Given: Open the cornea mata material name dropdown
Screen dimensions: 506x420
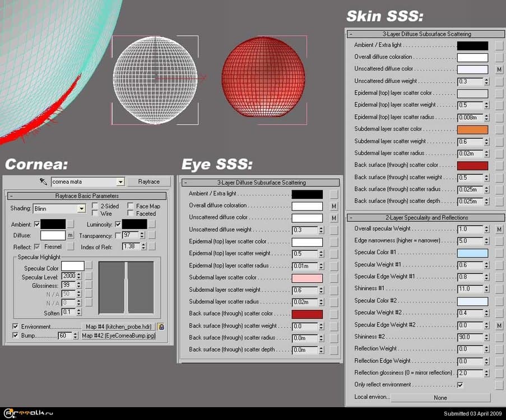Looking at the screenshot, I should 120,182.
